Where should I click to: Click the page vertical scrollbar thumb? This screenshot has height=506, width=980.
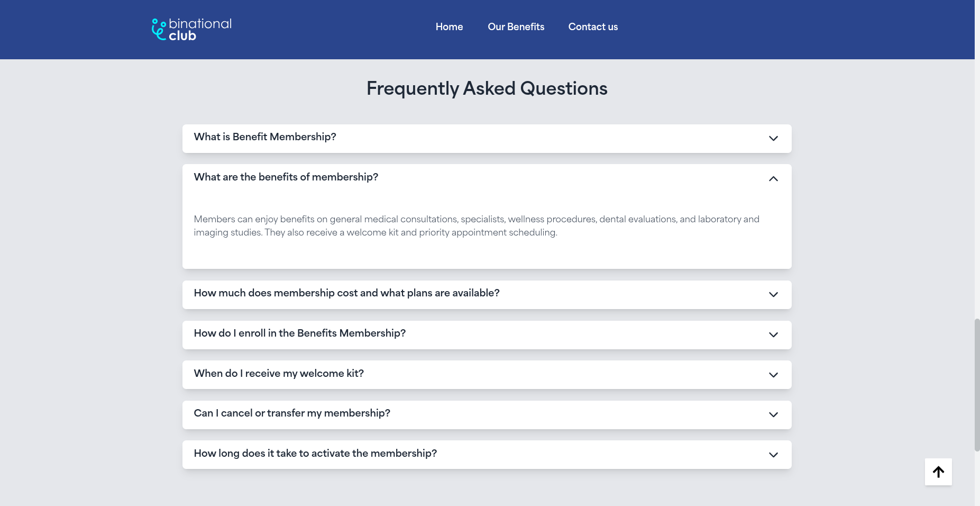977,385
